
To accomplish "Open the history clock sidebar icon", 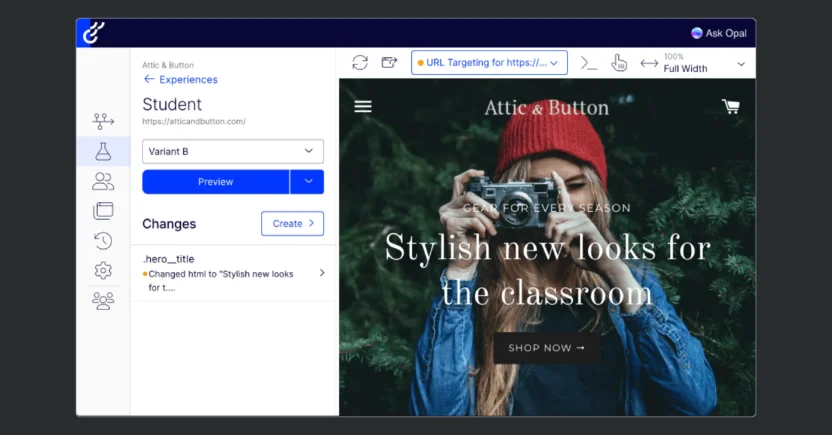I will point(103,241).
